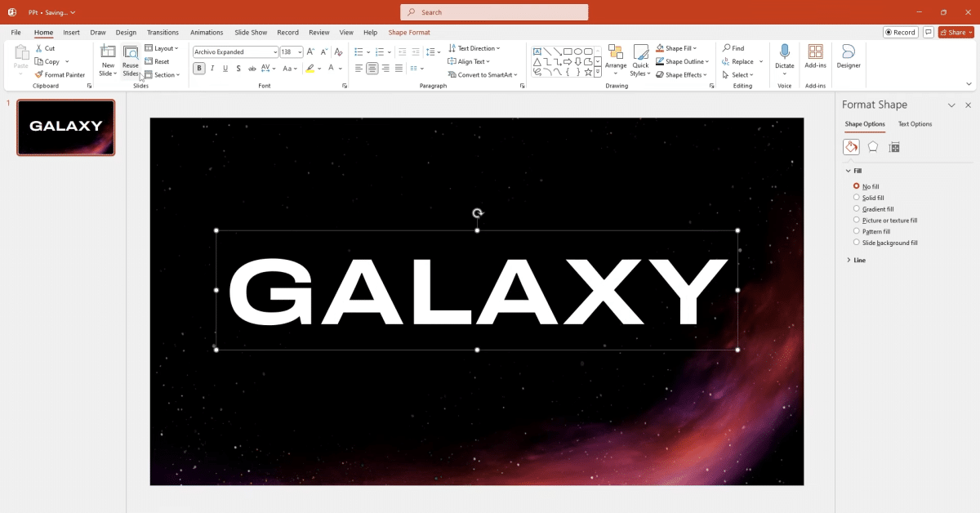Select the Fill & Line icon in Format Shape
The height and width of the screenshot is (513, 980).
pos(851,146)
